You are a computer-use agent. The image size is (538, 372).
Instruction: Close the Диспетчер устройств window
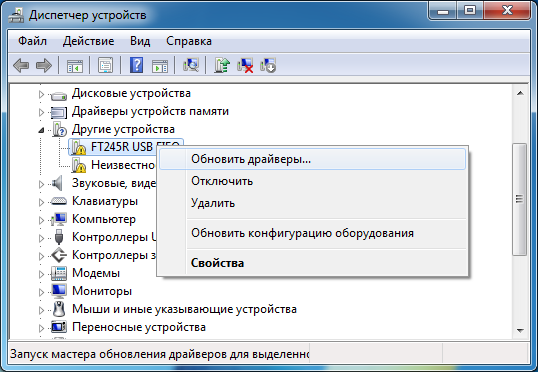click(507, 12)
